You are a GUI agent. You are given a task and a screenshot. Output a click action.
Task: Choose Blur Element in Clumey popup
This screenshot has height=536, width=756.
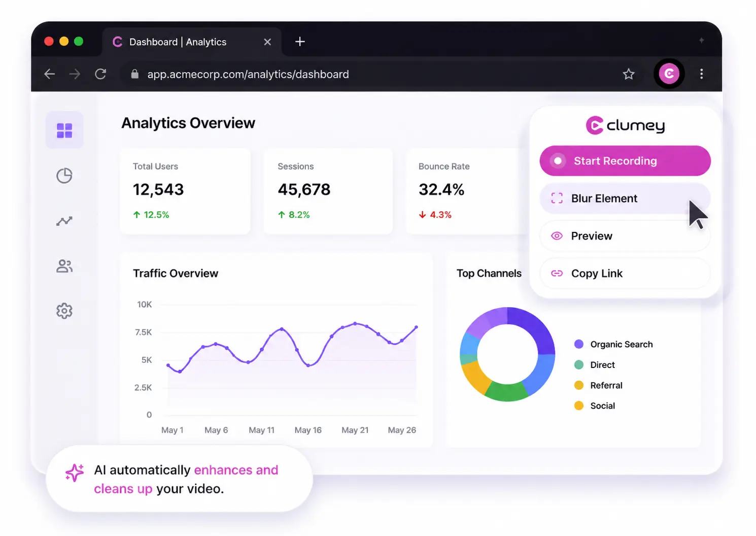[x=625, y=198]
